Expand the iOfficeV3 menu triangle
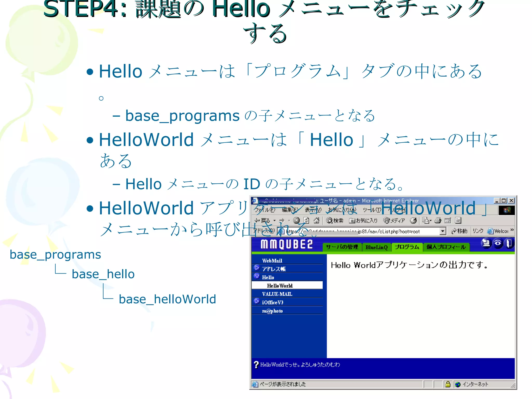The image size is (532, 399). [x=257, y=301]
